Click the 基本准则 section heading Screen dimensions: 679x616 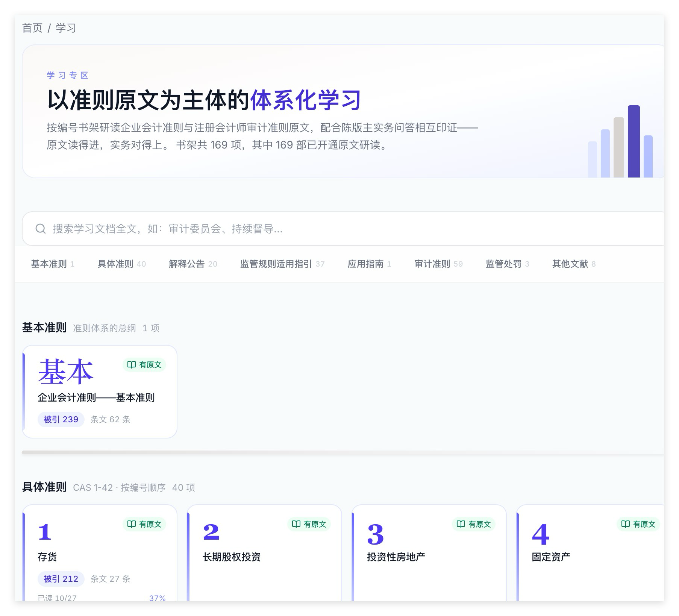pos(44,328)
